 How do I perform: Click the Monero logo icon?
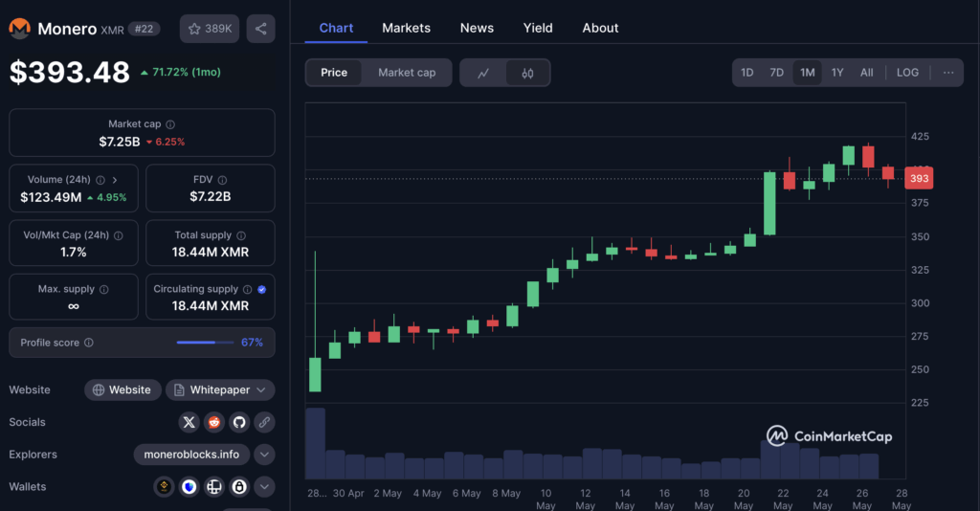coord(19,29)
